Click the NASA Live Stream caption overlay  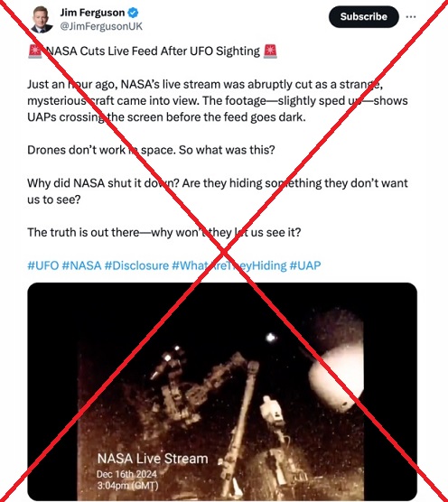tap(153, 459)
